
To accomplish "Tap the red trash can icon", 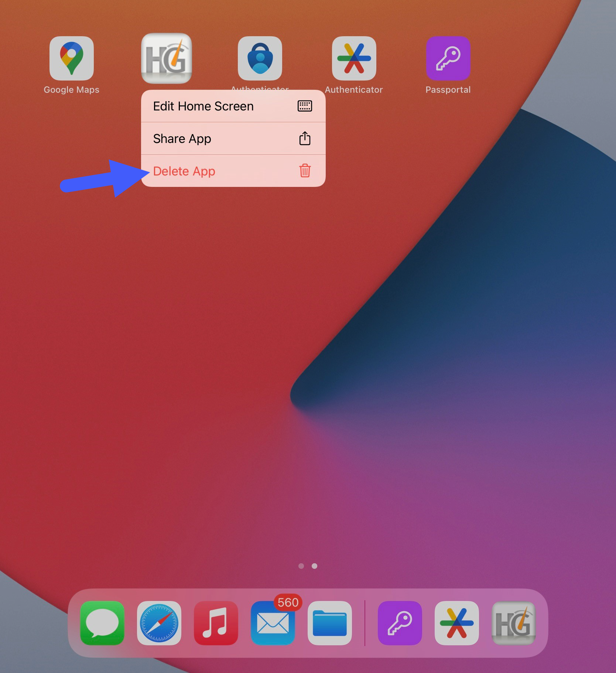I will [x=305, y=171].
